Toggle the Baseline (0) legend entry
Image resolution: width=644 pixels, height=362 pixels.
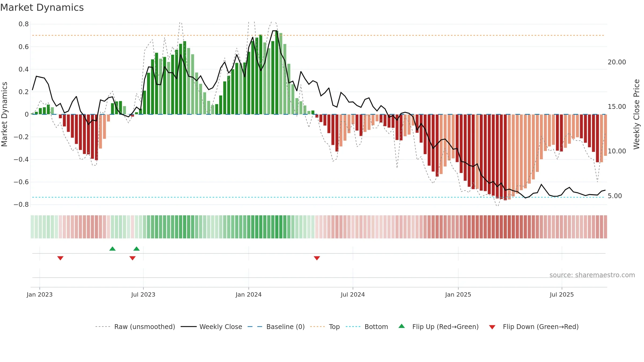pos(276,327)
